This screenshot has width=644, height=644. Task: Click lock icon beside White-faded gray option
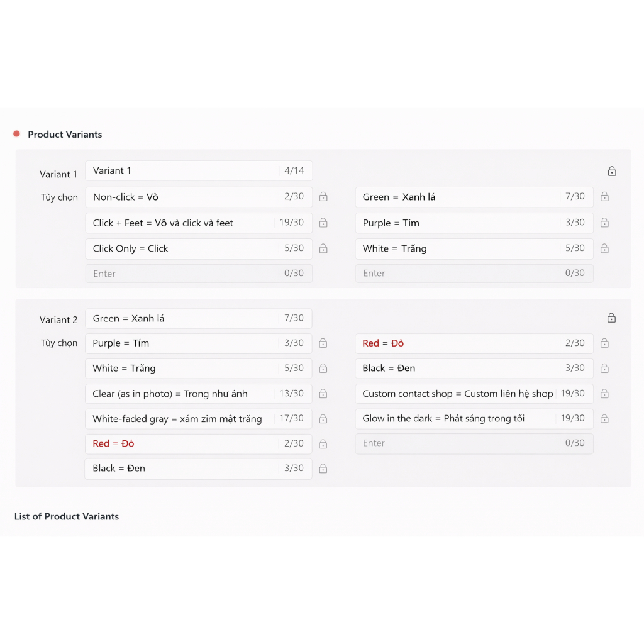323,418
